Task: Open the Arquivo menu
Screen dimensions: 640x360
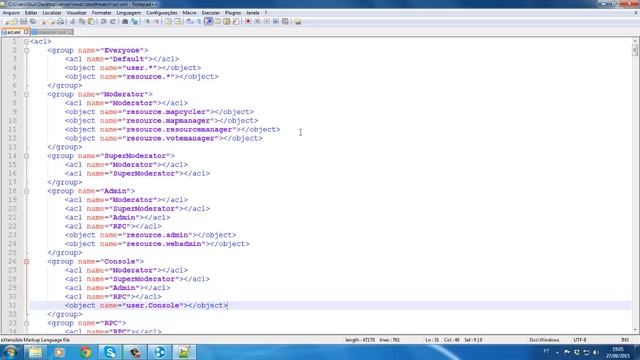Action: coord(11,13)
